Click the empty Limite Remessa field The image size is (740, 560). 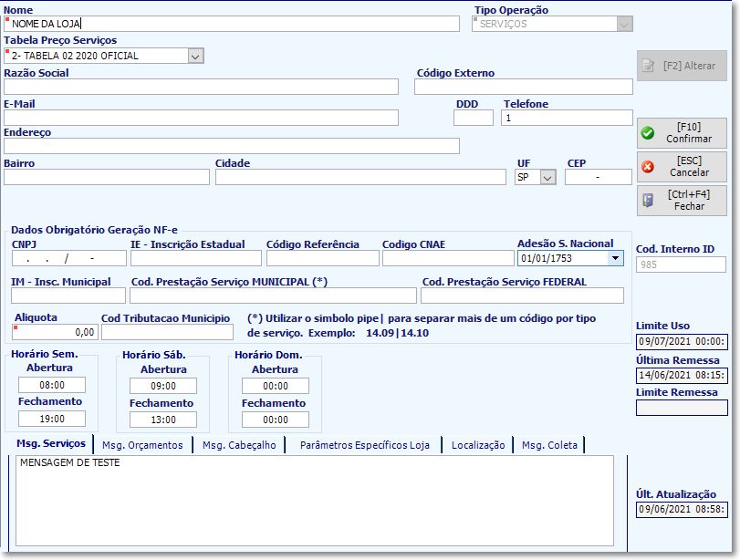pyautogui.click(x=682, y=408)
